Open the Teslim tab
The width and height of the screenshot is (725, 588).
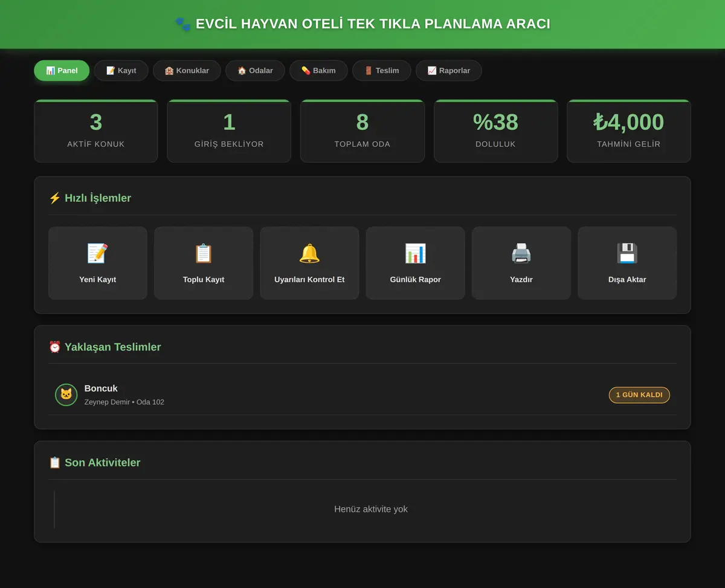(x=381, y=71)
